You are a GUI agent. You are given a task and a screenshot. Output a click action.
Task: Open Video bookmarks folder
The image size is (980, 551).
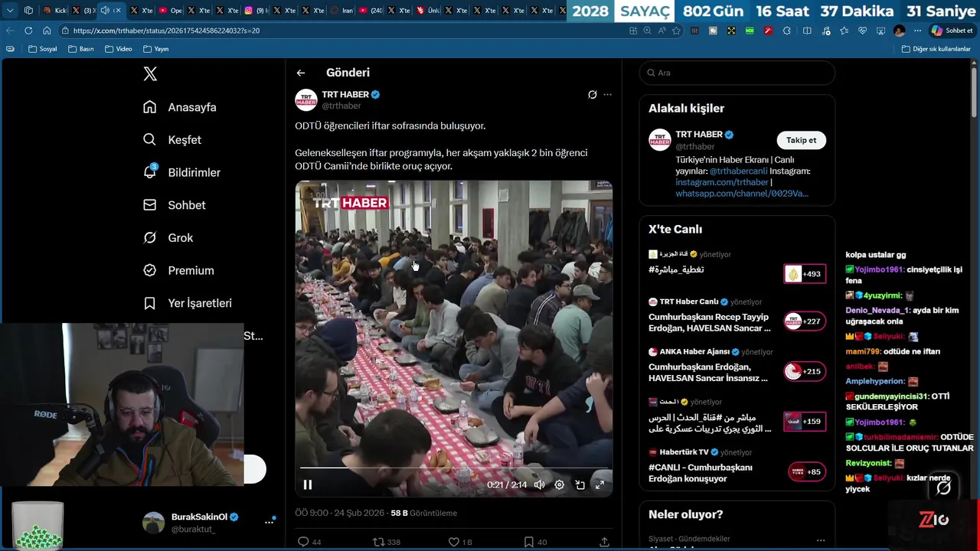tap(118, 49)
